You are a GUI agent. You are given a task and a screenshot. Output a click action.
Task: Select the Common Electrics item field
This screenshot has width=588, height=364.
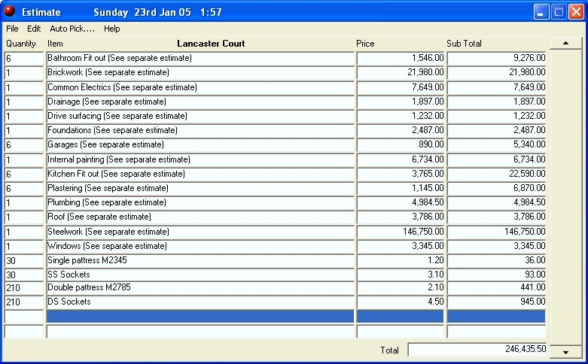point(200,87)
